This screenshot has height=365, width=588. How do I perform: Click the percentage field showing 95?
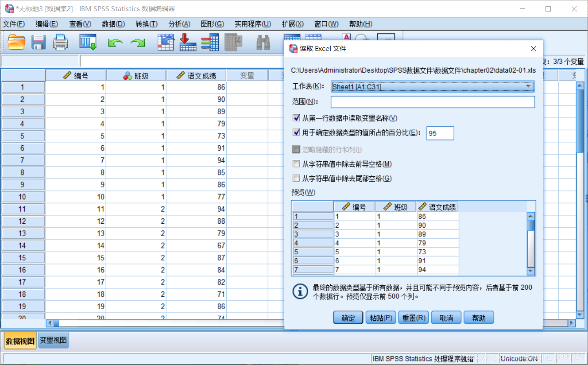coord(440,133)
